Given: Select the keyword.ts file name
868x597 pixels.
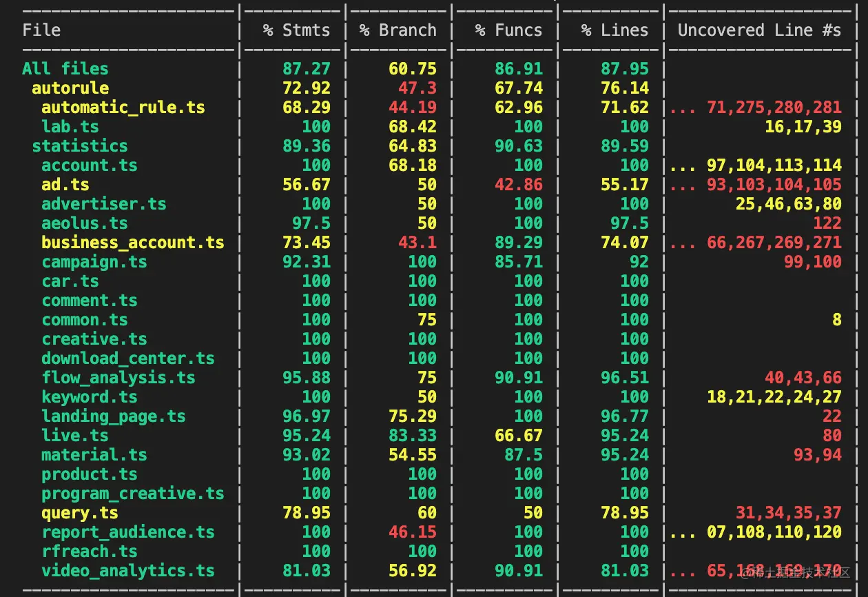Looking at the screenshot, I should 90,397.
